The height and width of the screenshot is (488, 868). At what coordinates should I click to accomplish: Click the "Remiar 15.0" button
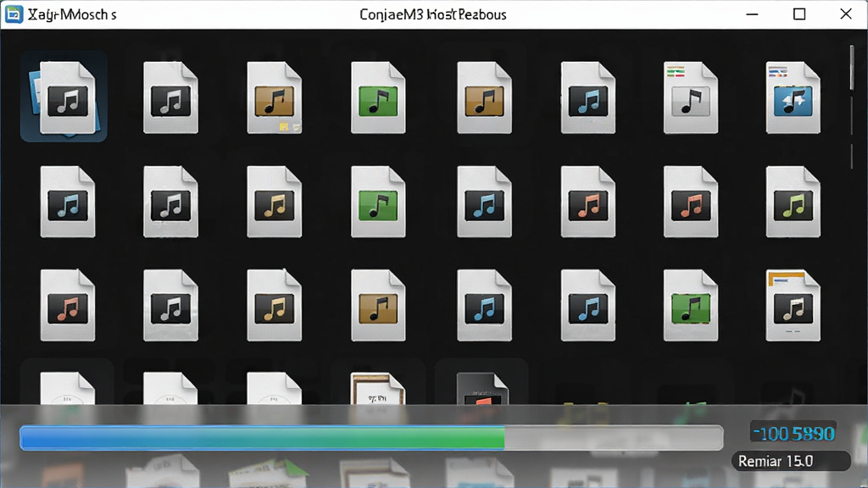tap(791, 461)
